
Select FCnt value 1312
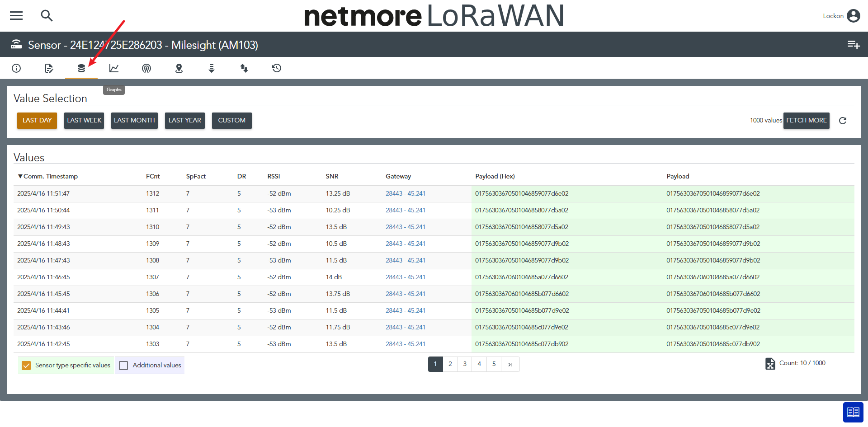click(x=153, y=193)
